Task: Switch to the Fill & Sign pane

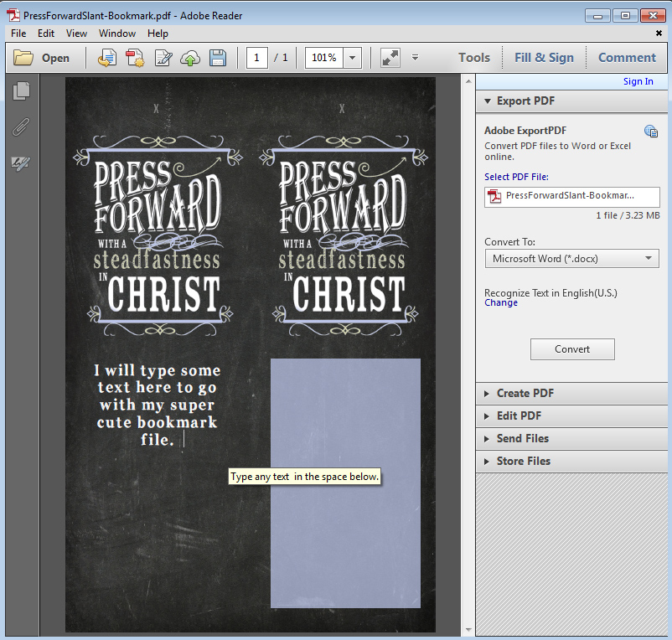Action: (x=544, y=58)
